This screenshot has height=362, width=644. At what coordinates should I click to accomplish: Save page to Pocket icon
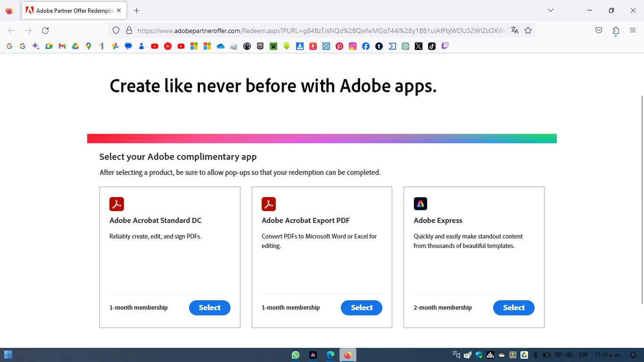(x=598, y=31)
